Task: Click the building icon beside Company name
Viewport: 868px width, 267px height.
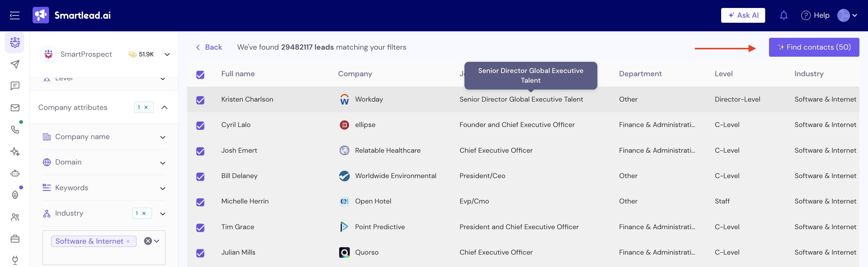Action: [x=46, y=137]
